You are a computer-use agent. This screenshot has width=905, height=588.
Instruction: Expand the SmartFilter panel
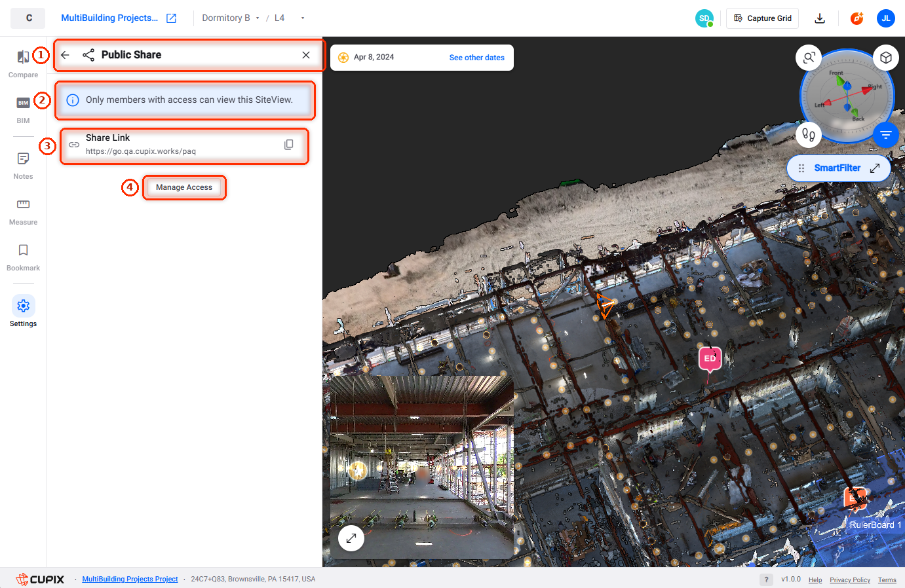pos(875,168)
